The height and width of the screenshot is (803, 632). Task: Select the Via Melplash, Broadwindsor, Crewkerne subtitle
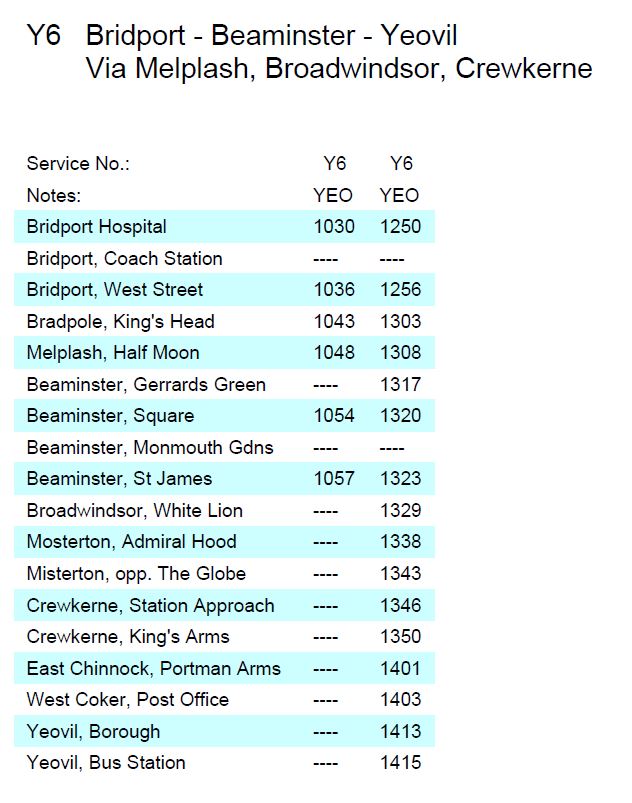(x=338, y=69)
